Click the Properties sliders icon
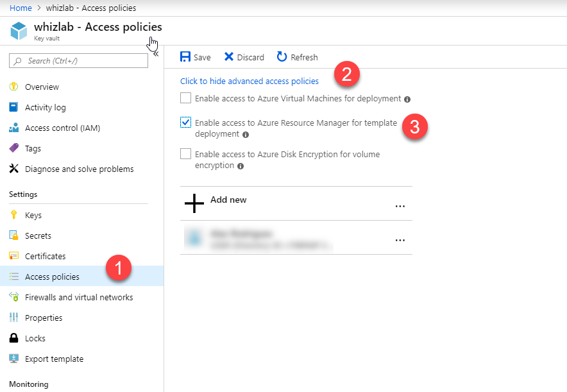 (13, 318)
